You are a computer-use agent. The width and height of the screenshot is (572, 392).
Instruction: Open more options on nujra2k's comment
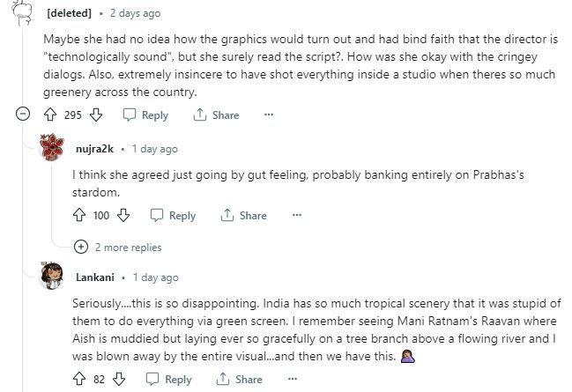point(297,215)
